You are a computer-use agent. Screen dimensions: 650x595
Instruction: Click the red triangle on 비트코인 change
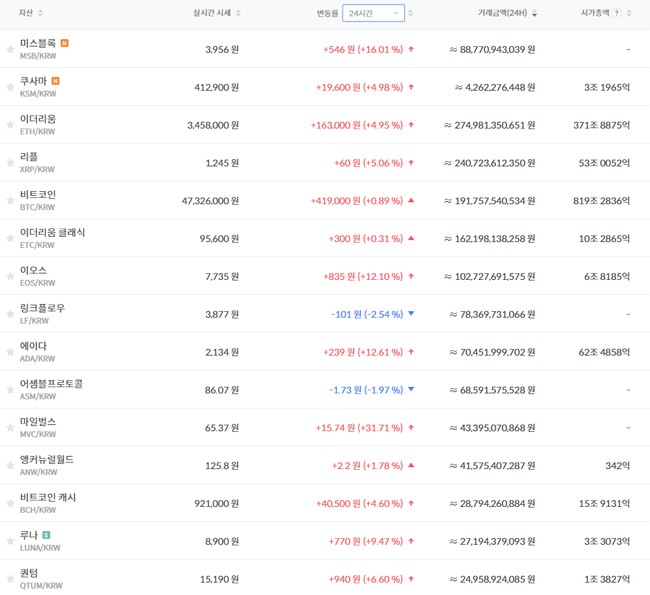[x=411, y=200]
